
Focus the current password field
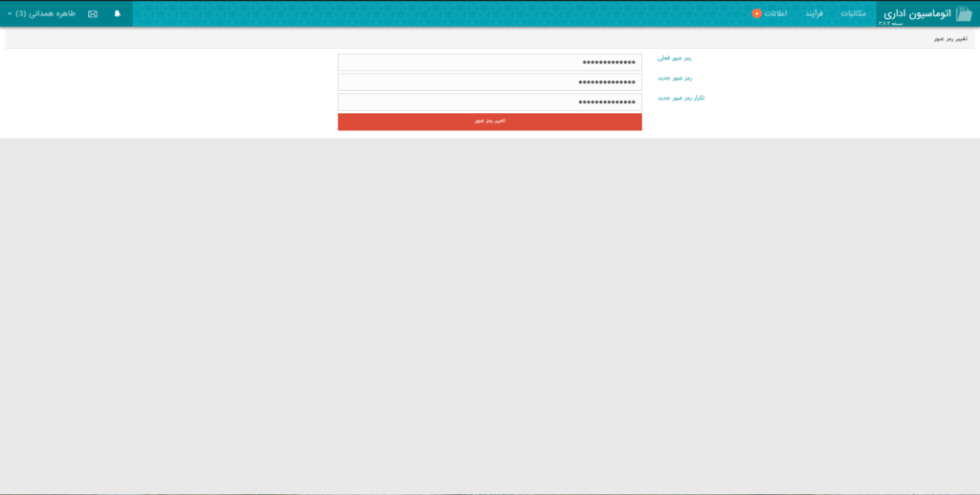(x=489, y=62)
